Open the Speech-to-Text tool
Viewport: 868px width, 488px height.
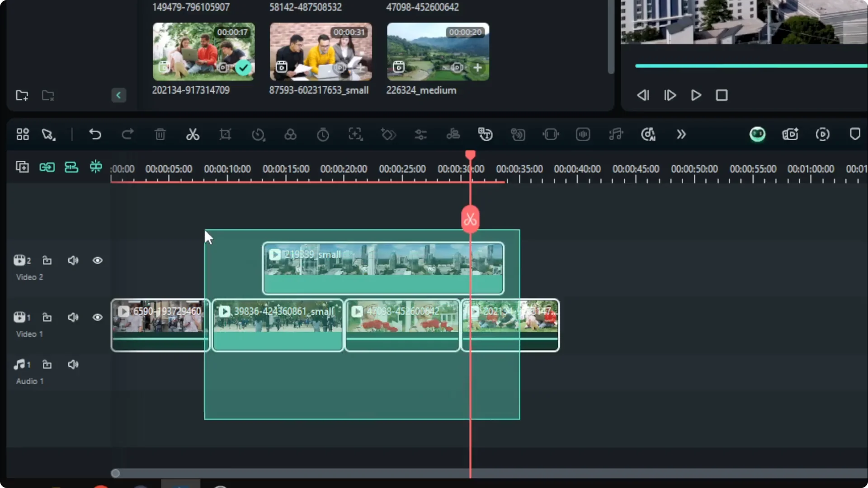pos(485,134)
